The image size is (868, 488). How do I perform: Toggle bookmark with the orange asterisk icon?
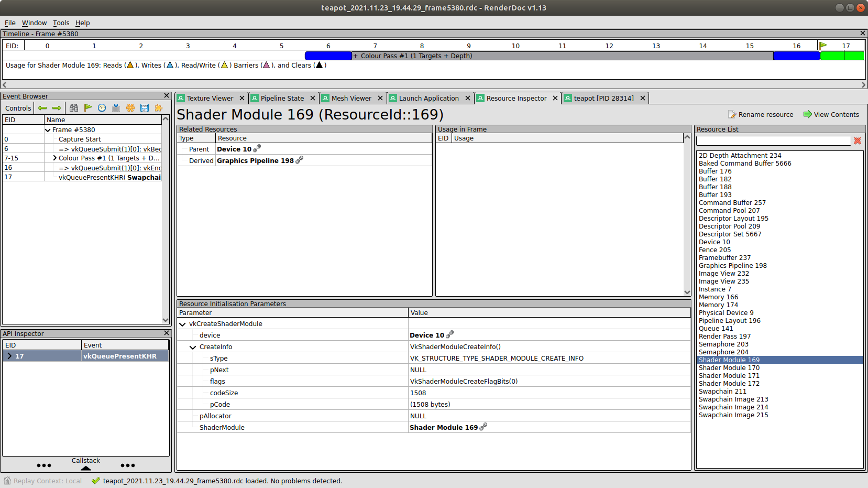pyautogui.click(x=130, y=108)
